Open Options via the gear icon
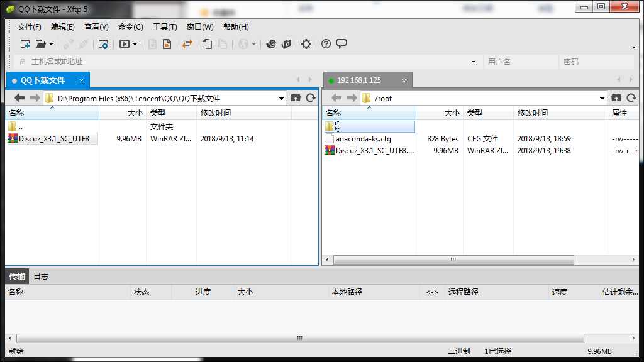The width and height of the screenshot is (644, 362). coord(306,44)
